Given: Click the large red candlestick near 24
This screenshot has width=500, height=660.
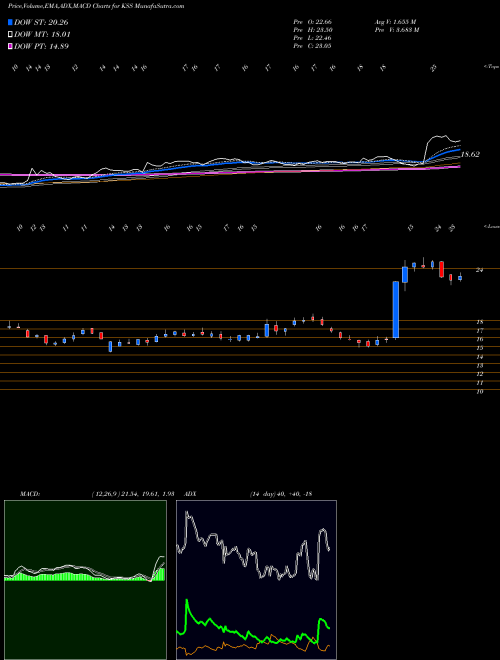Looking at the screenshot, I should click(x=441, y=269).
